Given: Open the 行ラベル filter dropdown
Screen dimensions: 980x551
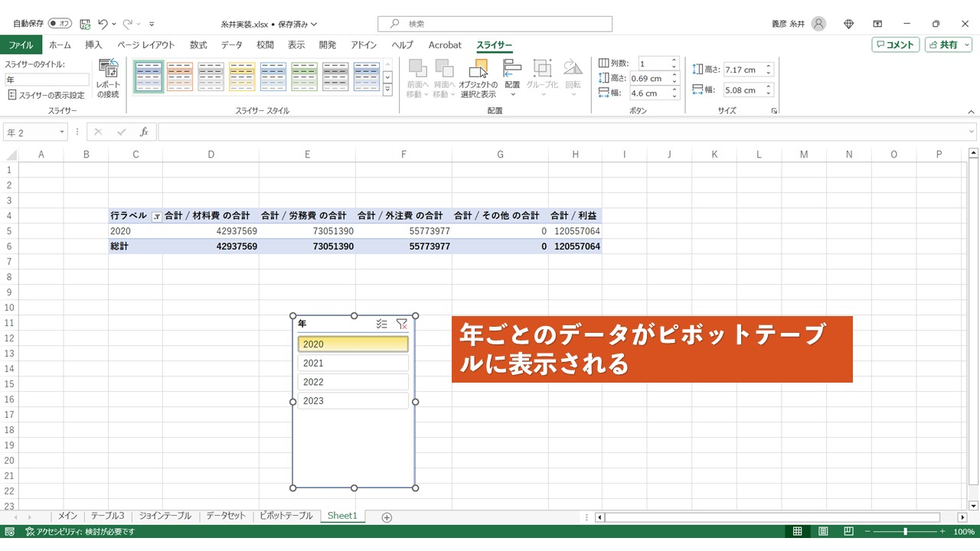Looking at the screenshot, I should click(156, 217).
